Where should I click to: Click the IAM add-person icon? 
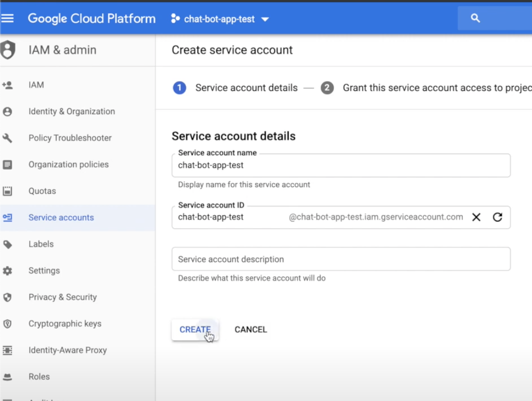pyautogui.click(x=8, y=85)
